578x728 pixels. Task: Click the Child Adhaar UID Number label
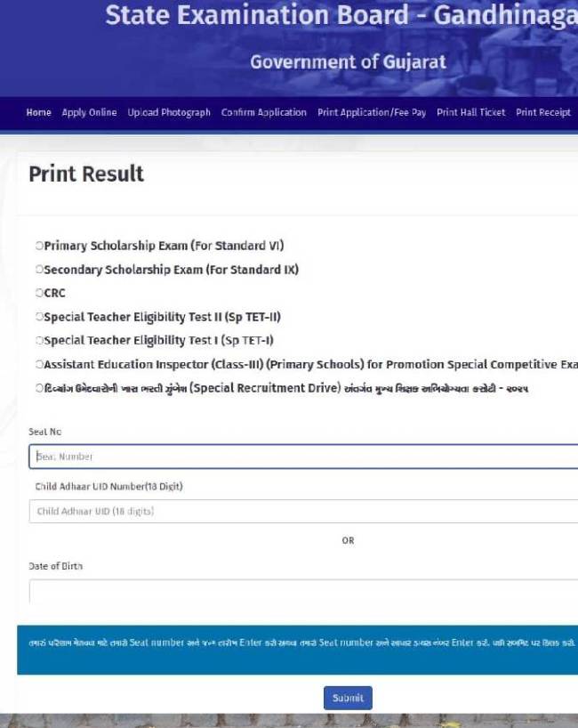coord(109,486)
